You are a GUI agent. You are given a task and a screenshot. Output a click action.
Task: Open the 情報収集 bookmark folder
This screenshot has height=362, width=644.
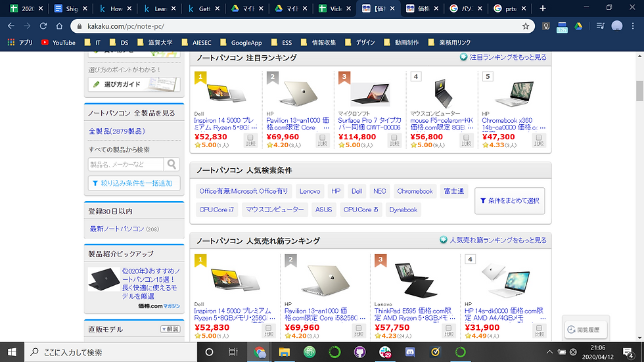coord(318,42)
